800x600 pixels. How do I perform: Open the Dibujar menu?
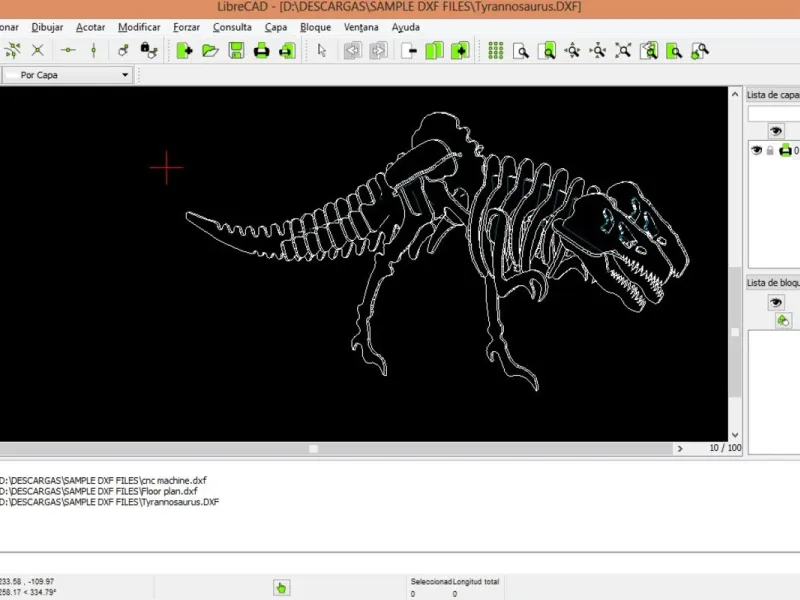[x=47, y=27]
